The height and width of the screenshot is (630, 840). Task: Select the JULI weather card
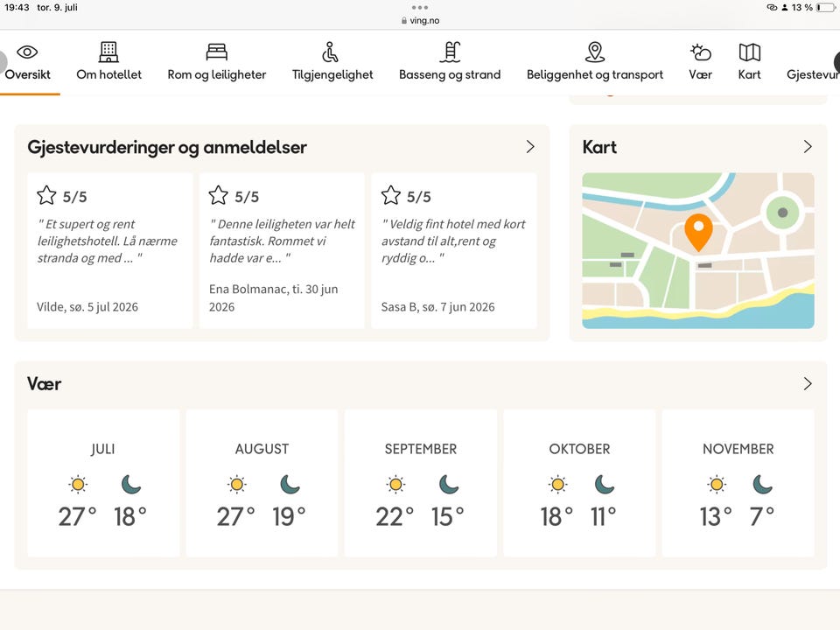[x=103, y=483]
